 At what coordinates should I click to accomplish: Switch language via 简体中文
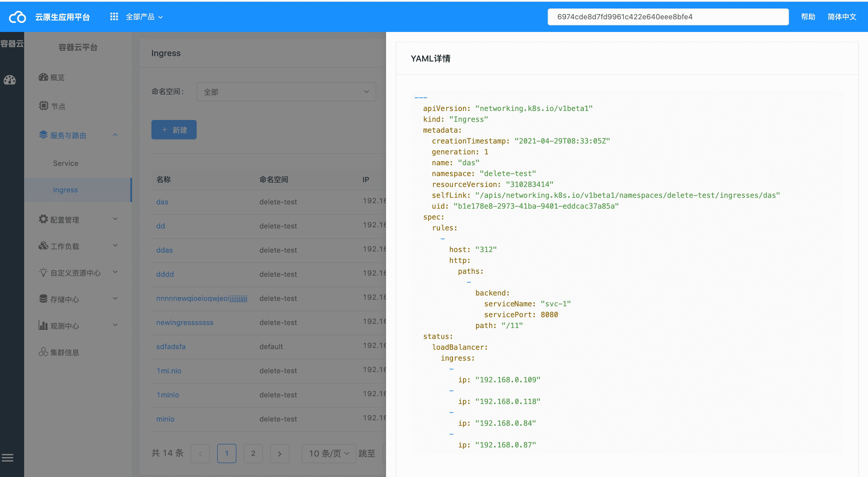tap(841, 17)
